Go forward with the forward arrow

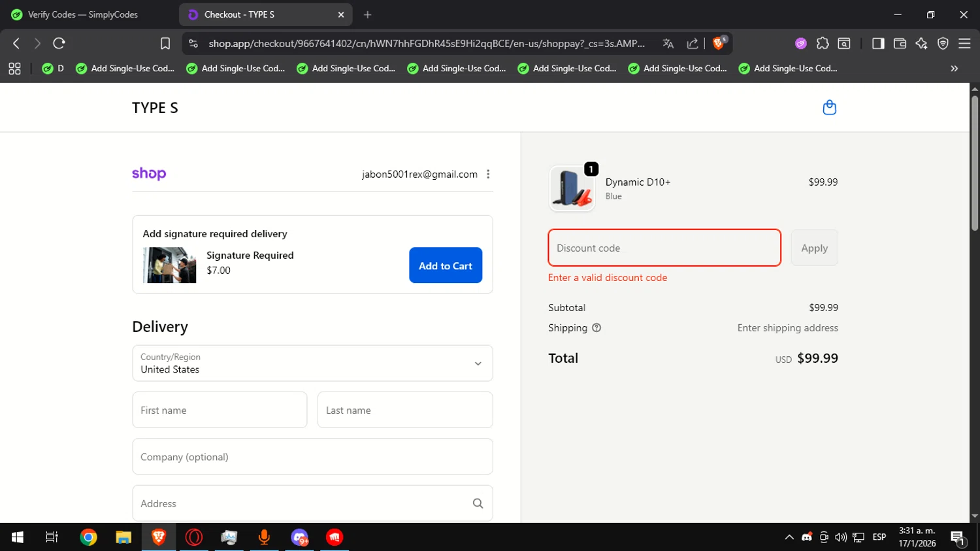(37, 43)
